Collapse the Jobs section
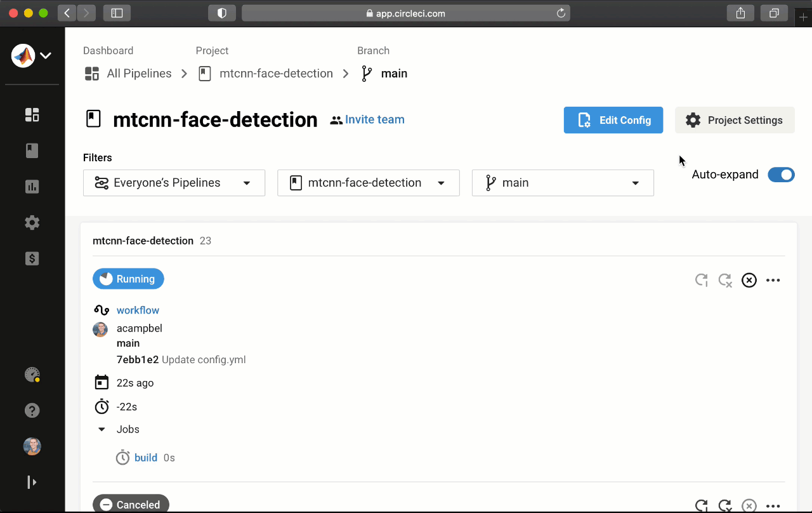The image size is (812, 513). coord(101,430)
